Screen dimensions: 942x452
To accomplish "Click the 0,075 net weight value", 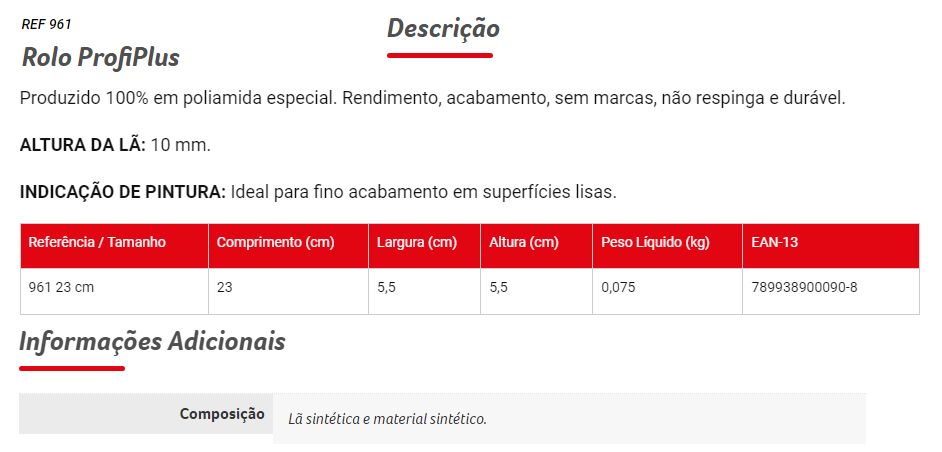I will [618, 288].
